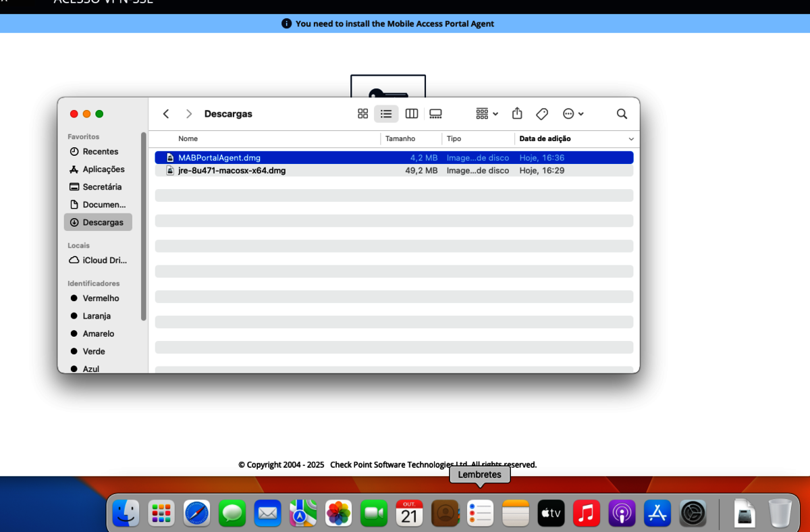Sort files by Nome column header

point(188,139)
